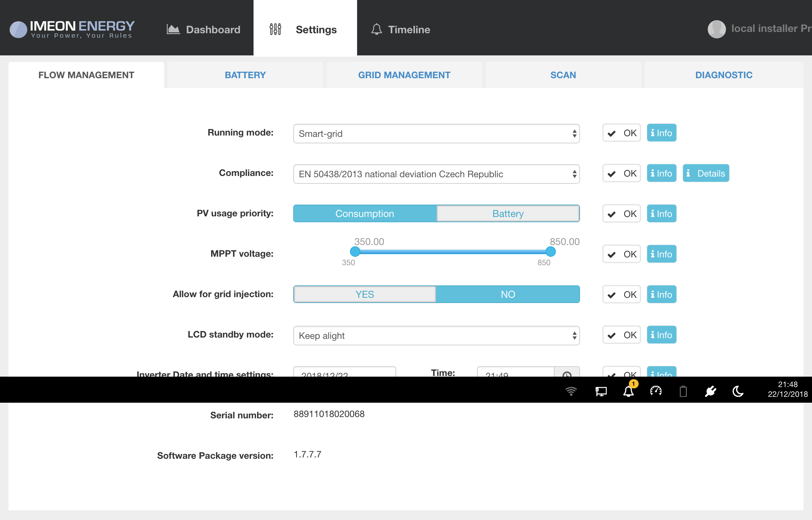Click the speedometer gauge icon in status bar

656,391
